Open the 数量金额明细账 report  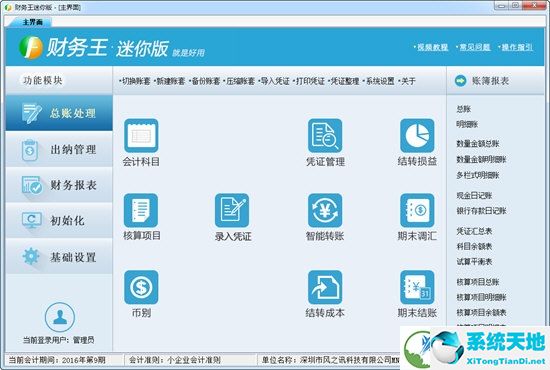pos(481,159)
